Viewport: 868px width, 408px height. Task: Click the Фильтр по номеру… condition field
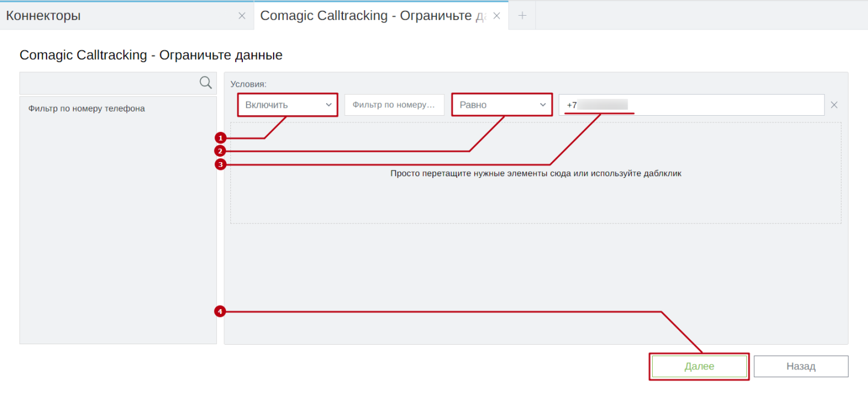(394, 105)
